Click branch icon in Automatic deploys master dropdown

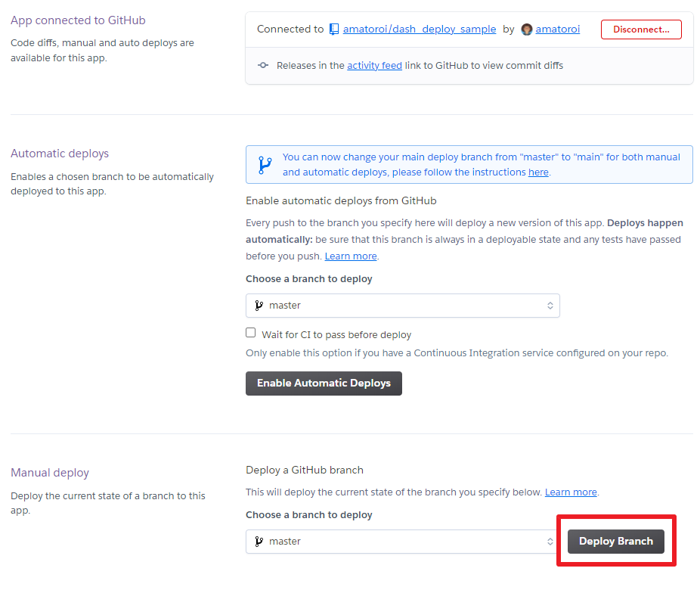pos(259,306)
